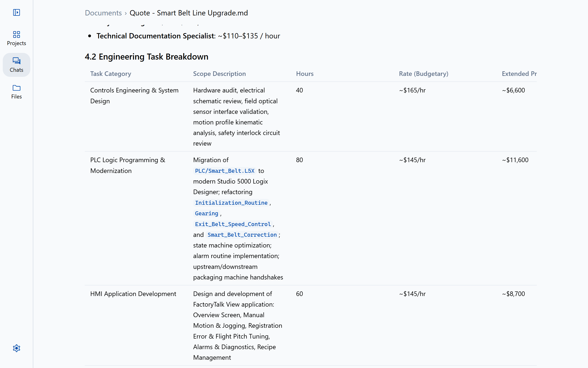Click the '~$11,600' extended price cell
Screen dimensions: 588x368
515,160
